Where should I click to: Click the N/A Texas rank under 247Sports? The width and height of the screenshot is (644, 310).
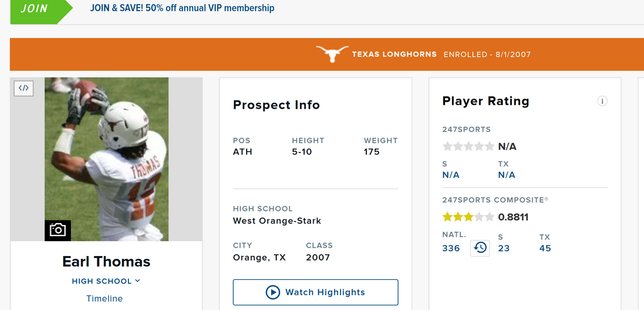tap(507, 175)
